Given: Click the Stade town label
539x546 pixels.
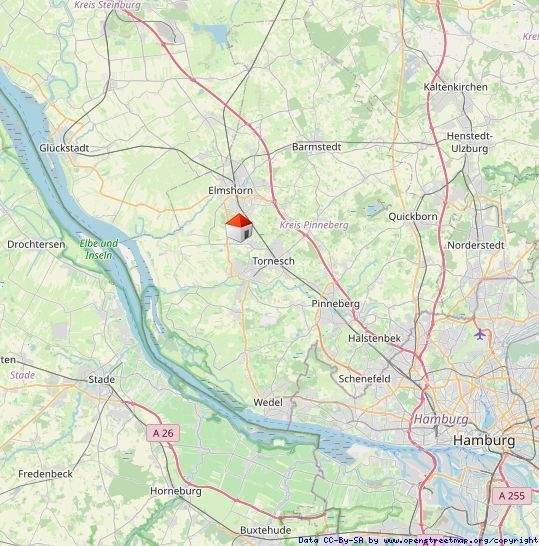Looking at the screenshot, I should [x=101, y=379].
